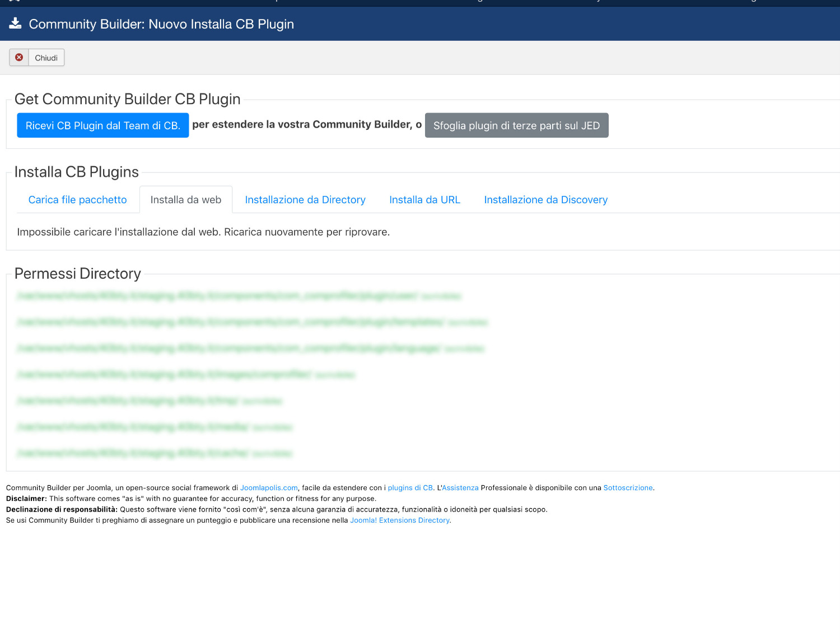Click the Declinazione di responsabilità line

[277, 509]
